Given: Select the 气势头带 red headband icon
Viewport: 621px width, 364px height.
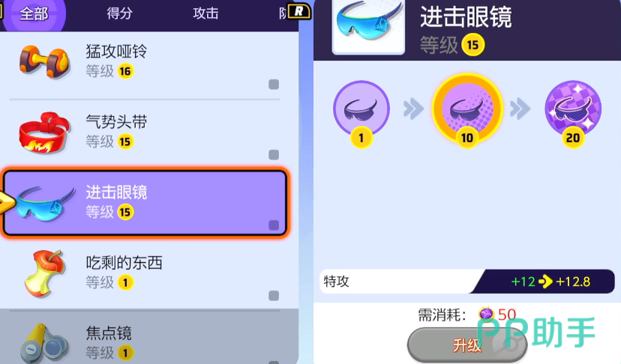Looking at the screenshot, I should click(44, 133).
